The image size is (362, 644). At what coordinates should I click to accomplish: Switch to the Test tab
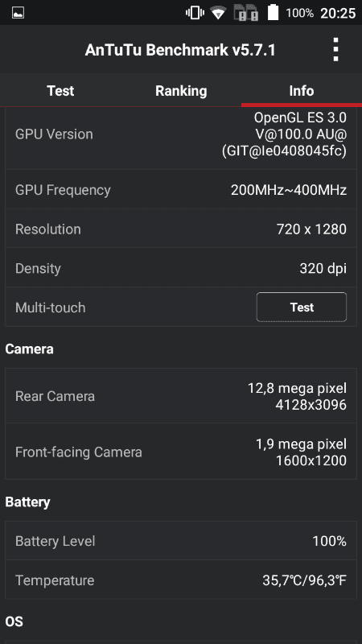pyautogui.click(x=60, y=90)
